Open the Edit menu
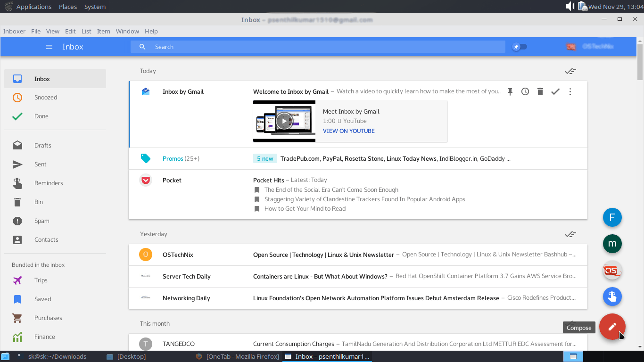Viewport: 644px width, 362px height. (x=70, y=31)
